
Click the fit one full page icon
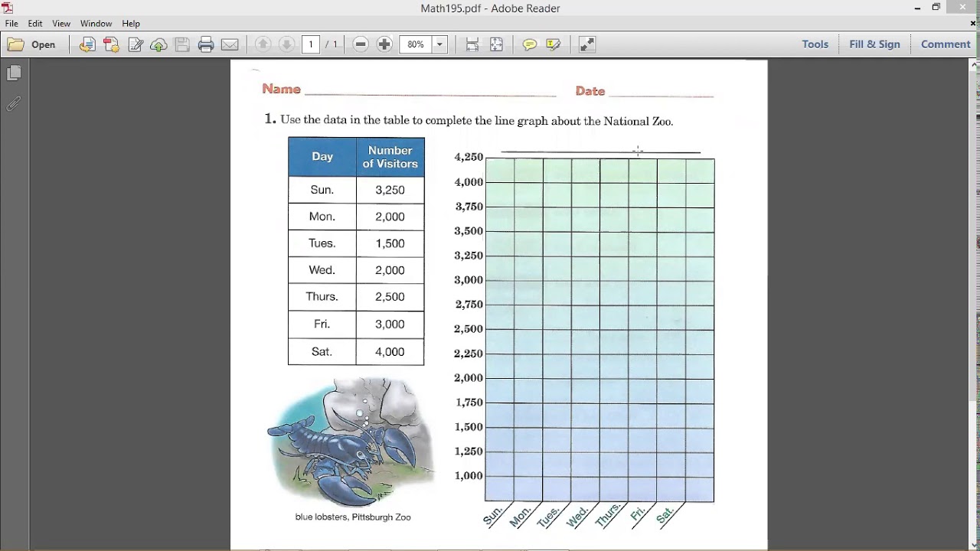(x=496, y=44)
